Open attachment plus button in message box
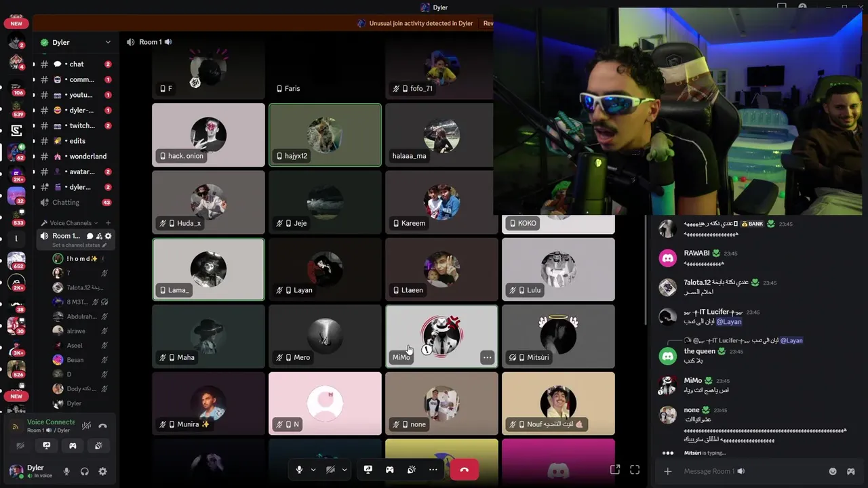The height and width of the screenshot is (488, 868). (668, 471)
